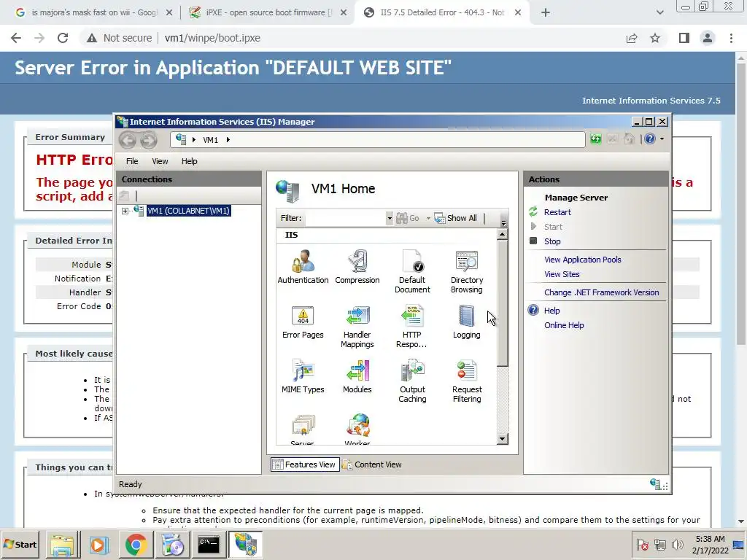Open the Worker Processes feature icon
Image resolution: width=747 pixels, height=560 pixels.
tap(357, 429)
